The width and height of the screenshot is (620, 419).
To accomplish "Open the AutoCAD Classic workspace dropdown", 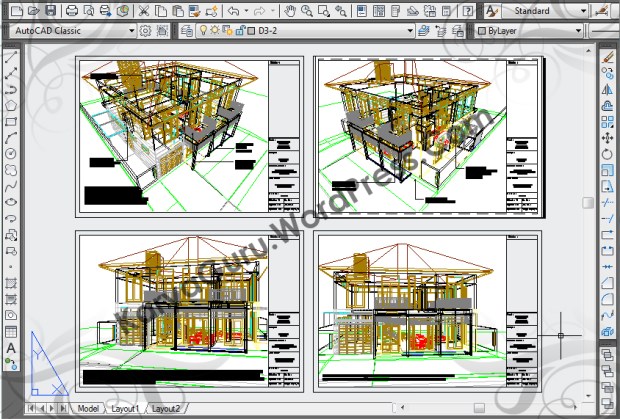I will coord(132,30).
